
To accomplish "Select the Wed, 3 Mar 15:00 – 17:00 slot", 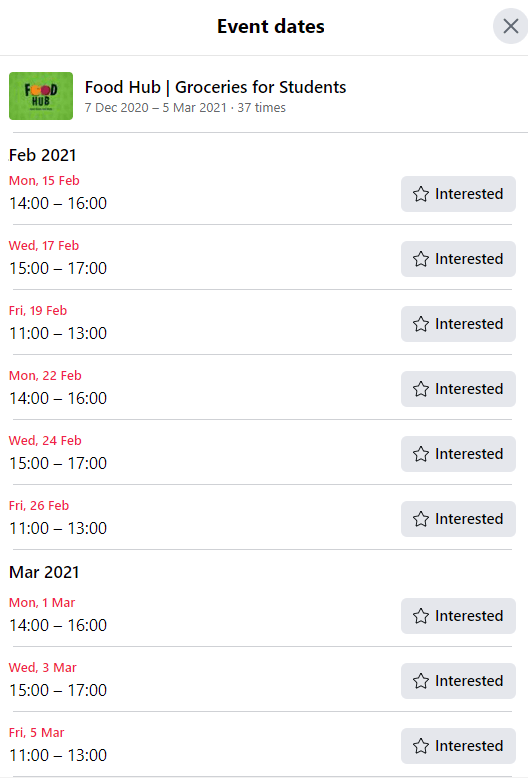I will coord(58,690).
